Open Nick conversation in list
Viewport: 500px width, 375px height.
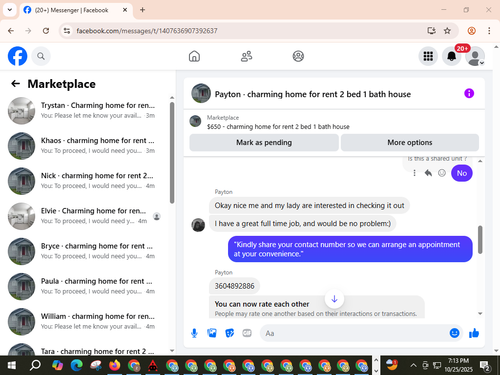85,181
